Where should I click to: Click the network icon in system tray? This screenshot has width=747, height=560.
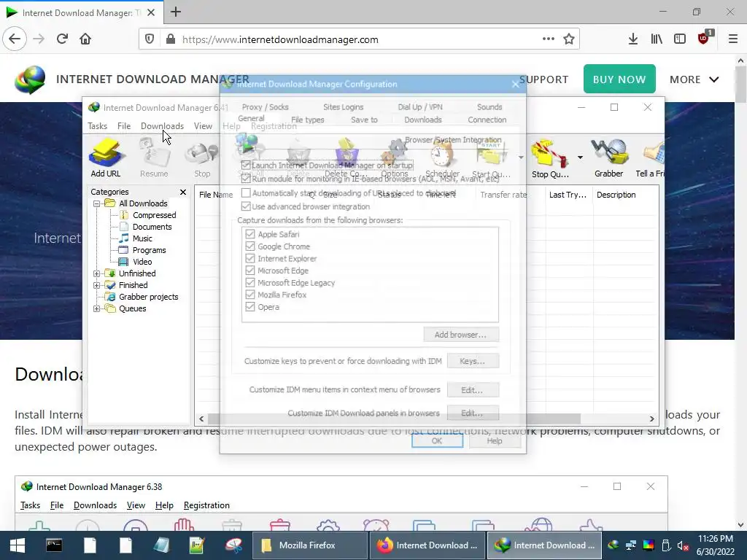click(631, 545)
